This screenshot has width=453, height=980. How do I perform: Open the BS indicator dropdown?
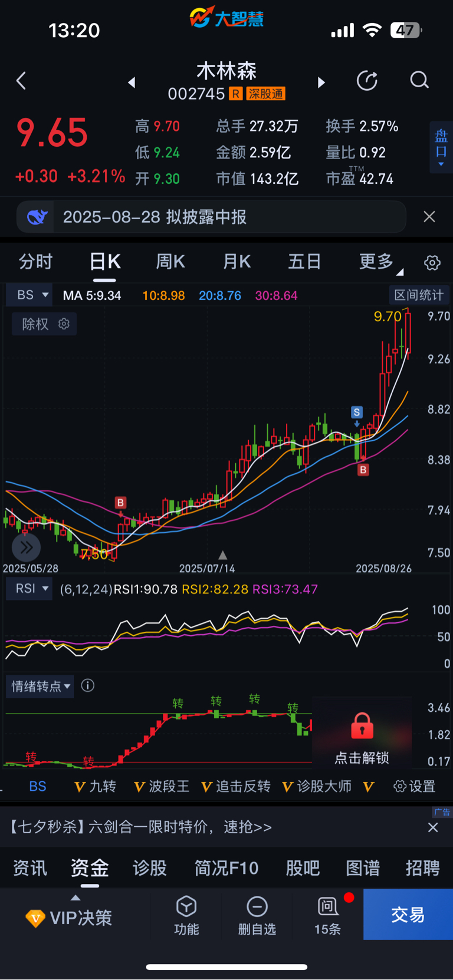(x=29, y=295)
